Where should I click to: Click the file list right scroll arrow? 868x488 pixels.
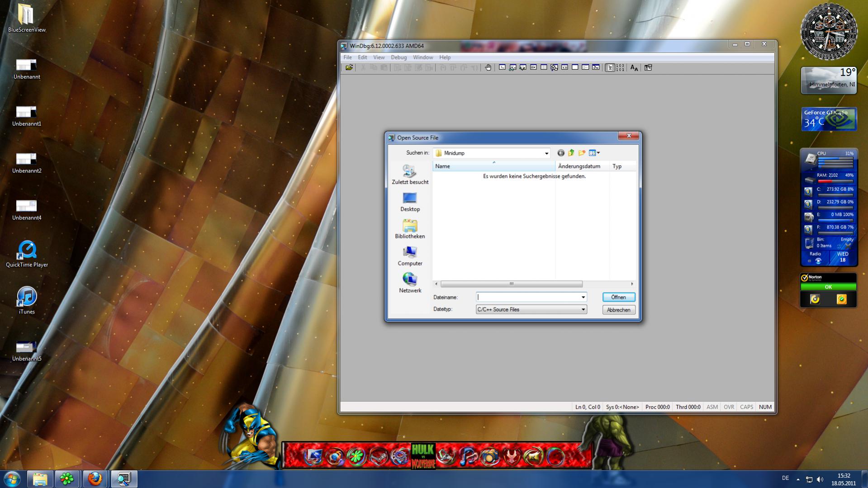pyautogui.click(x=632, y=284)
